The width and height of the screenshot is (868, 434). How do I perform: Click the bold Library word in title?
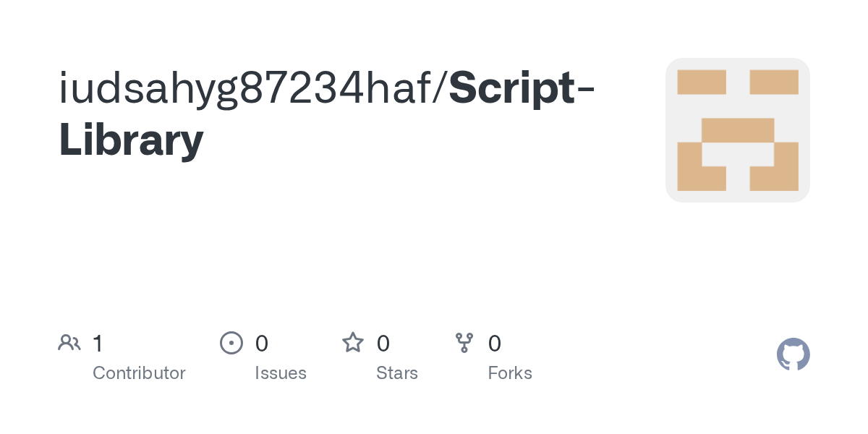coord(131,140)
